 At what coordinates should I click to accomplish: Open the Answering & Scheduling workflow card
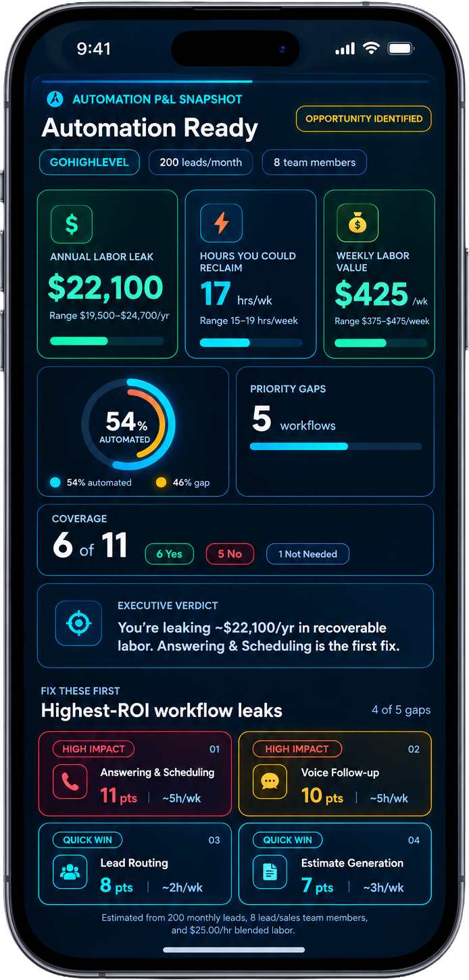point(134,774)
